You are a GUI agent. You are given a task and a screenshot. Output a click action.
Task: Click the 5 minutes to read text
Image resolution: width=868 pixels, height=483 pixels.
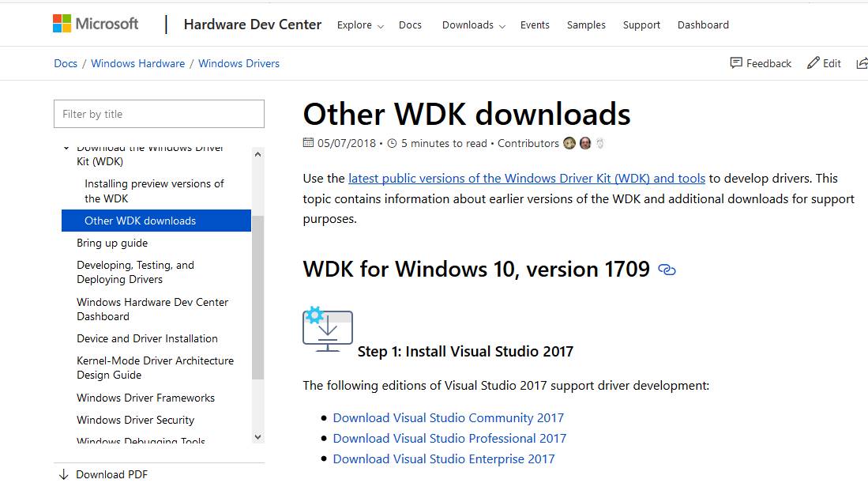[x=444, y=143]
